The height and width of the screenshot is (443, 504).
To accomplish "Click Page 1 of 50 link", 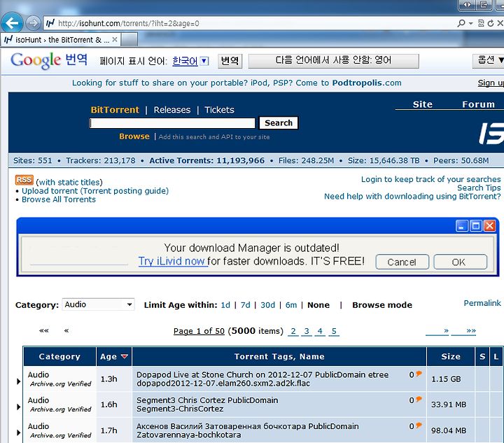I will [x=199, y=331].
